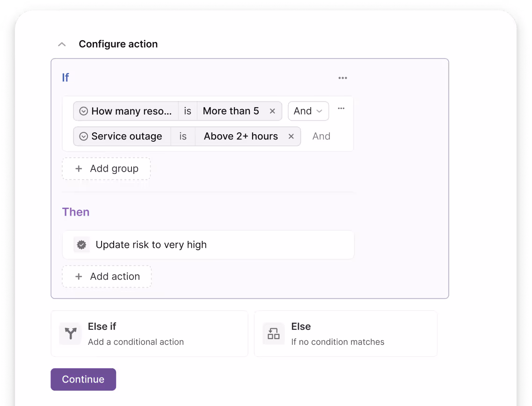Screen dimensions: 532x406
Task: Open the If block three-dot menu
Action: point(343,78)
